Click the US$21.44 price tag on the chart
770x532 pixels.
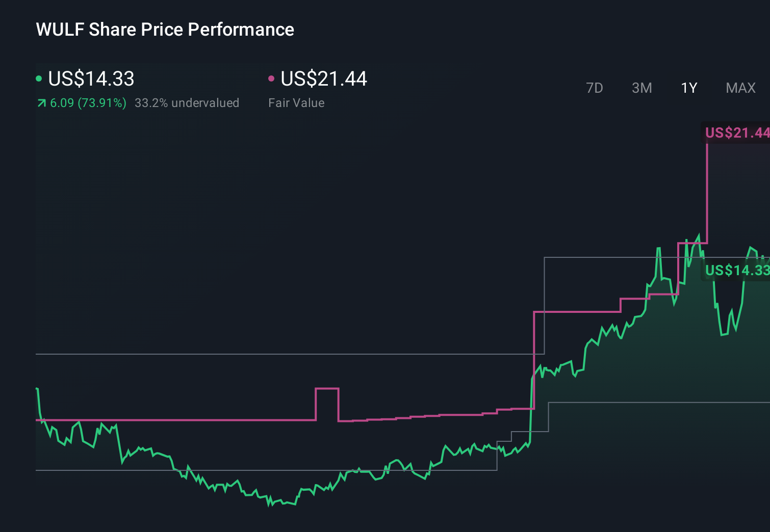pos(737,133)
